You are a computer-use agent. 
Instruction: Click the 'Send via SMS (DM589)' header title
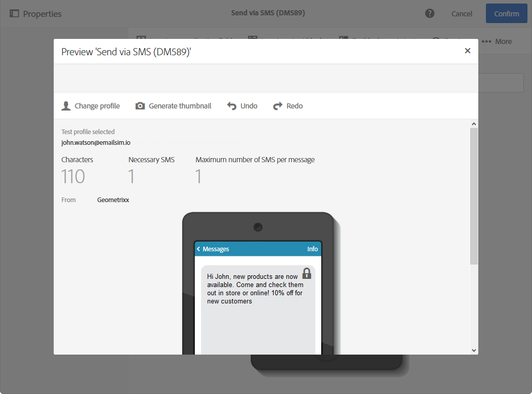tap(268, 13)
